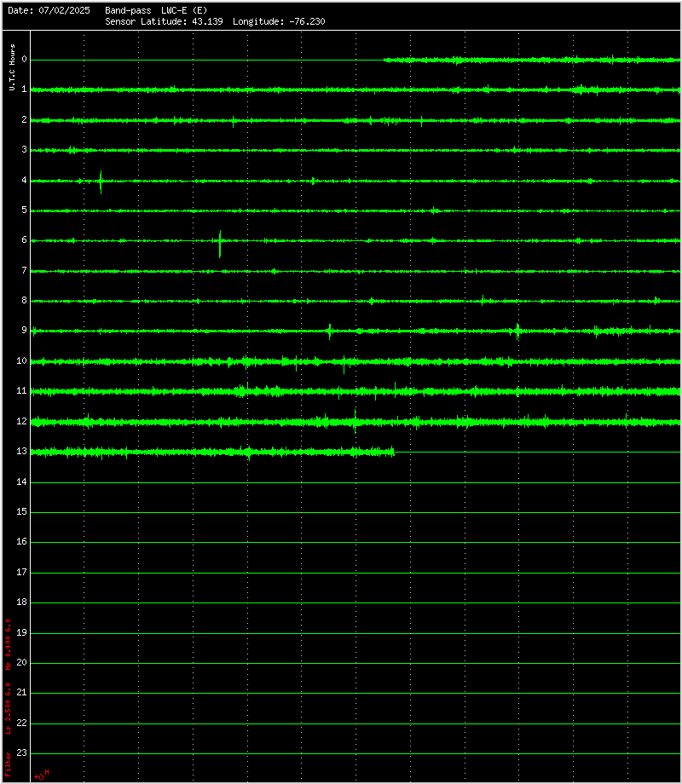682x784 pixels.
Task: Click hour label "12" on the axis
Action: coord(21,421)
